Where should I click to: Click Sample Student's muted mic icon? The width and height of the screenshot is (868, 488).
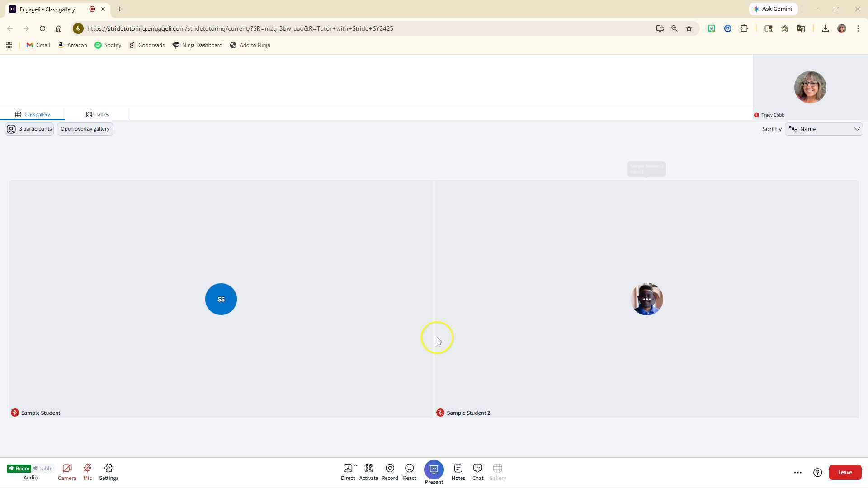click(15, 413)
